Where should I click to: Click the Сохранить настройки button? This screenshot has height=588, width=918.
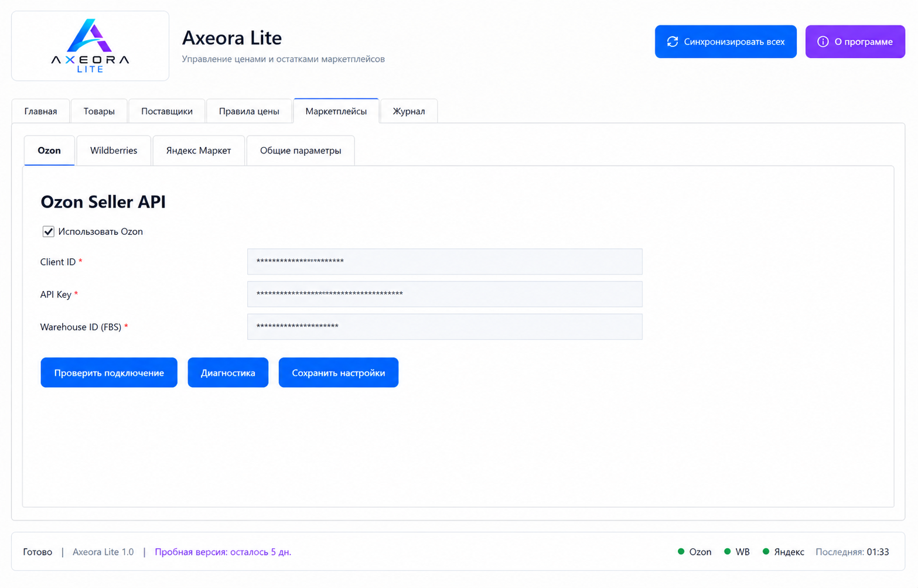pos(339,372)
